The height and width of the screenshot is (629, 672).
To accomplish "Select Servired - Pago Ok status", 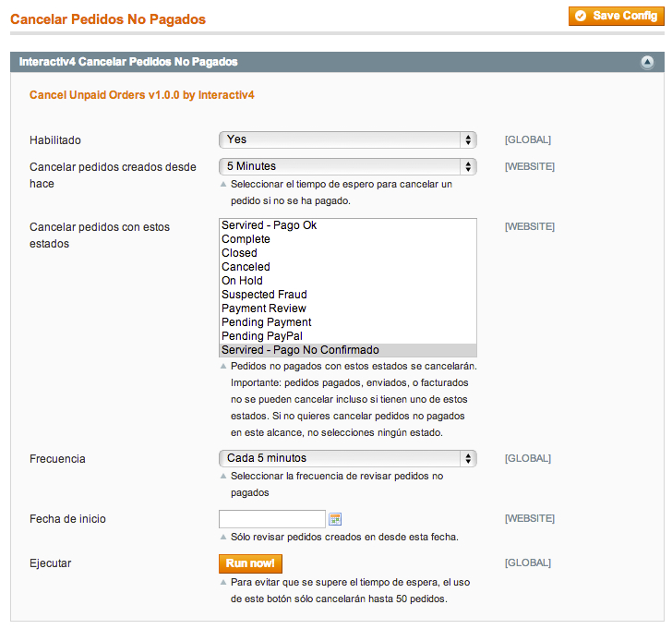I will 348,225.
